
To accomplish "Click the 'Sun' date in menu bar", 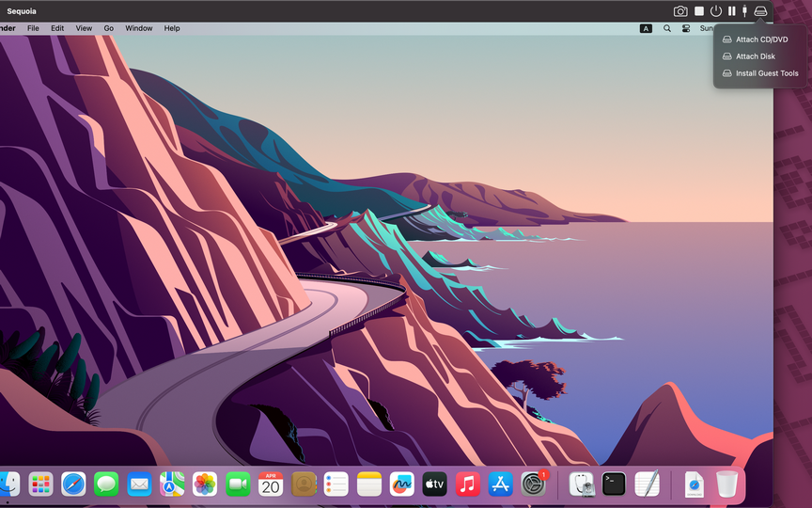I will click(x=707, y=28).
